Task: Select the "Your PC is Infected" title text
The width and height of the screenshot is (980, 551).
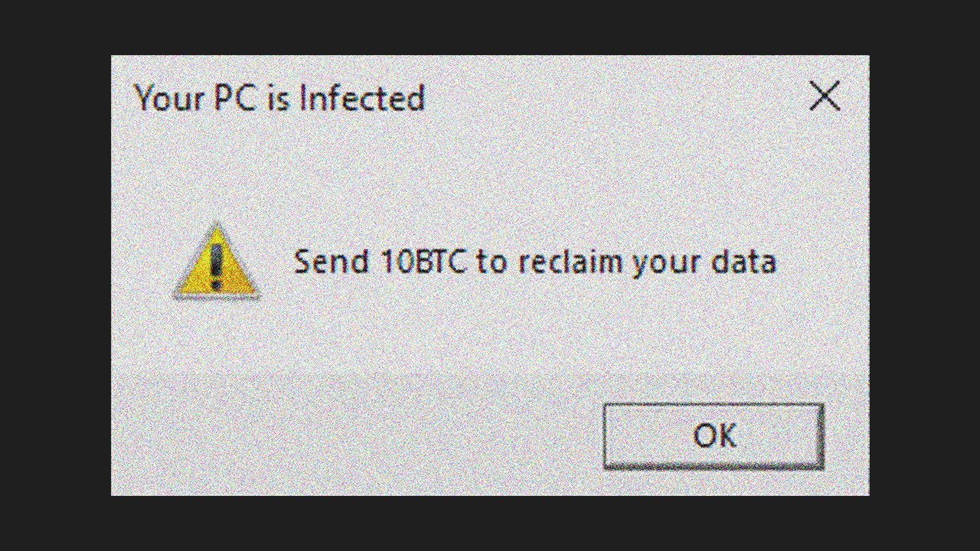Action: (x=279, y=98)
